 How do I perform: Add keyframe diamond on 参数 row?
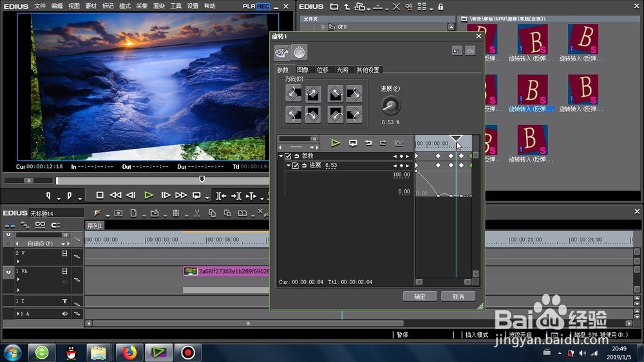coord(401,156)
